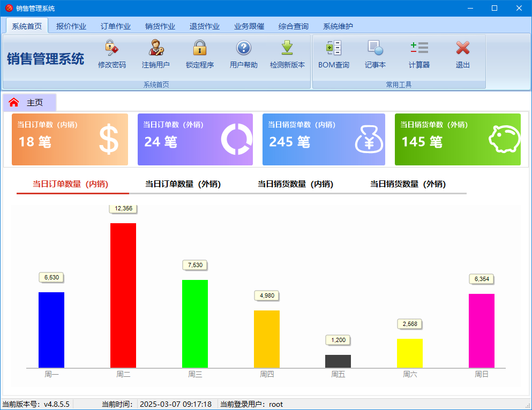The image size is (532, 410).
Task: Switch chart to 当日订单数量 (外销)
Action: pyautogui.click(x=183, y=184)
